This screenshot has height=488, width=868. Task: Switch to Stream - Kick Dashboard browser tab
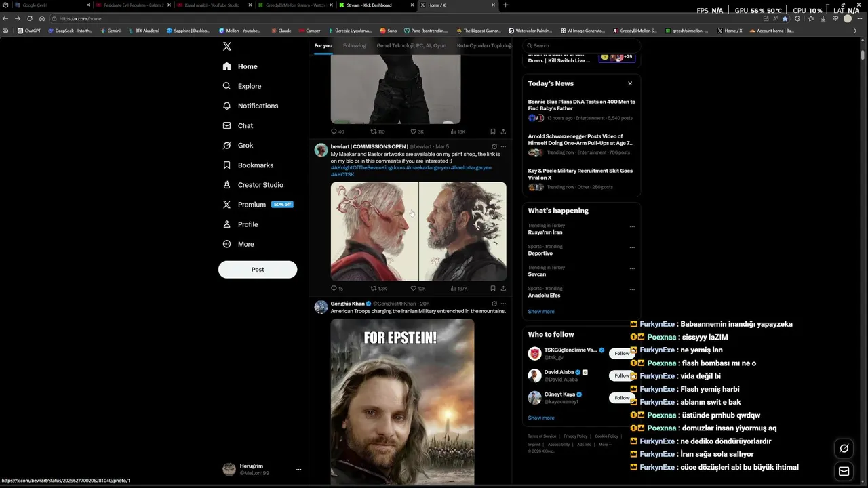[376, 5]
